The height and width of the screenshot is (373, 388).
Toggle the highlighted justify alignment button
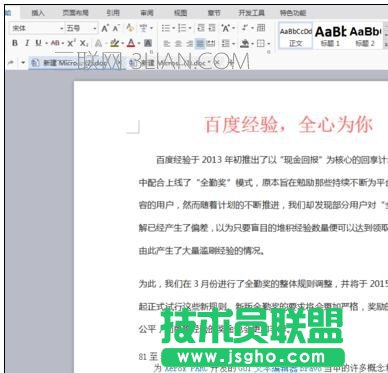[200, 44]
